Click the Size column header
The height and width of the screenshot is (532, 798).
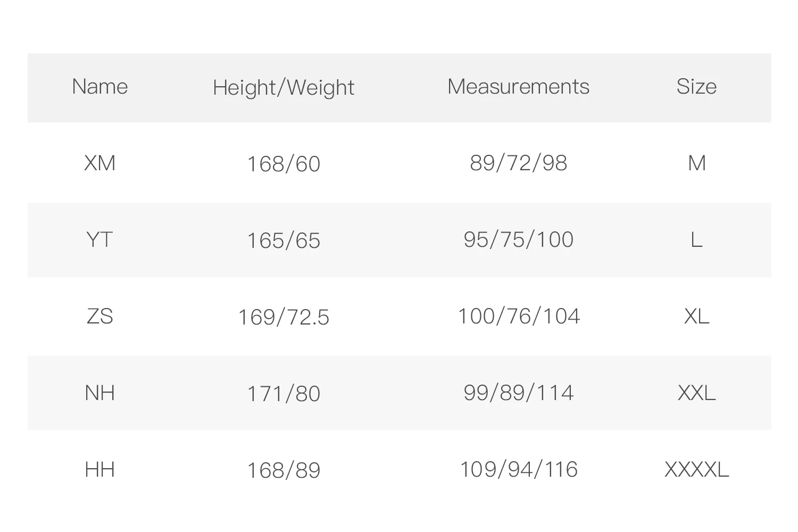(x=696, y=87)
